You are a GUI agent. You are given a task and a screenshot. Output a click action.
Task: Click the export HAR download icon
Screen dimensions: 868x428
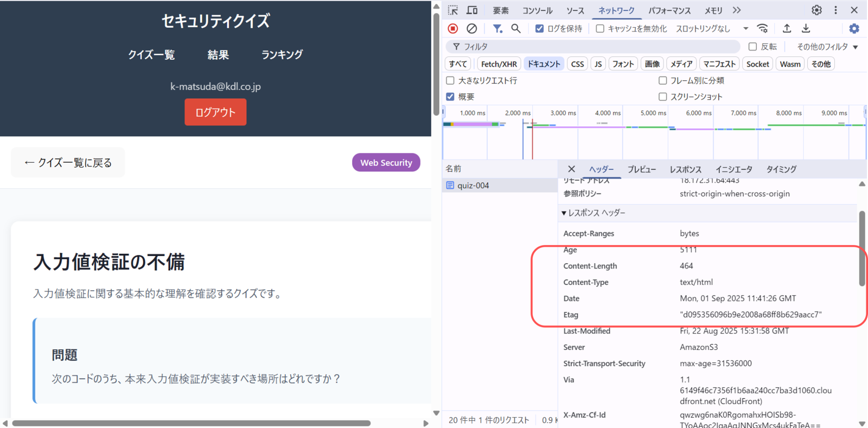point(806,29)
